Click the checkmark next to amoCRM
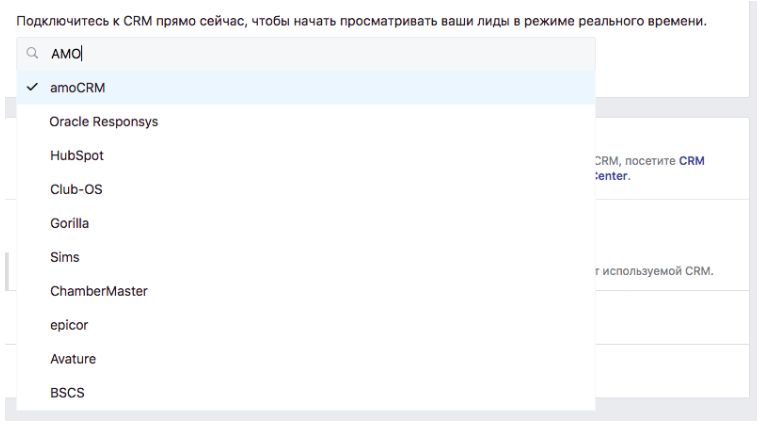Screen dimensions: 765x424 click(32, 87)
